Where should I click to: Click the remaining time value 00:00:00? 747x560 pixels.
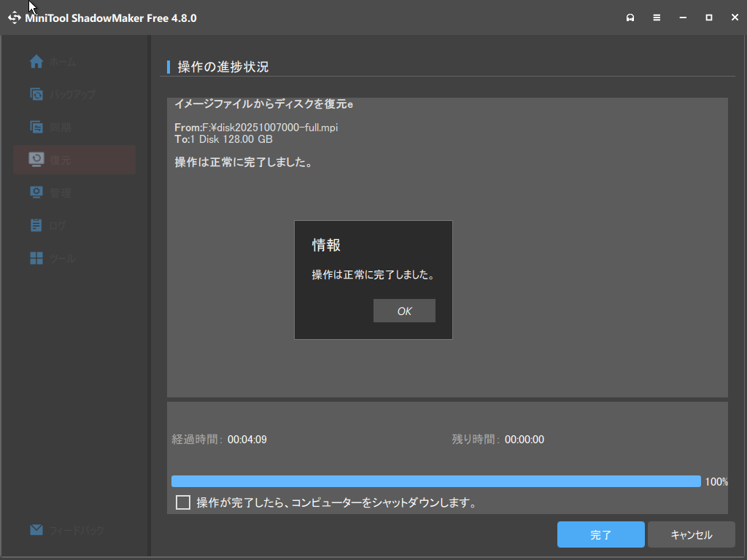[x=524, y=440]
